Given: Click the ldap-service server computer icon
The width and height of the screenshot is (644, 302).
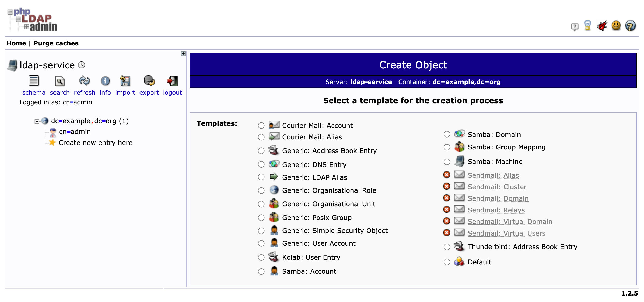Looking at the screenshot, I should [12, 65].
